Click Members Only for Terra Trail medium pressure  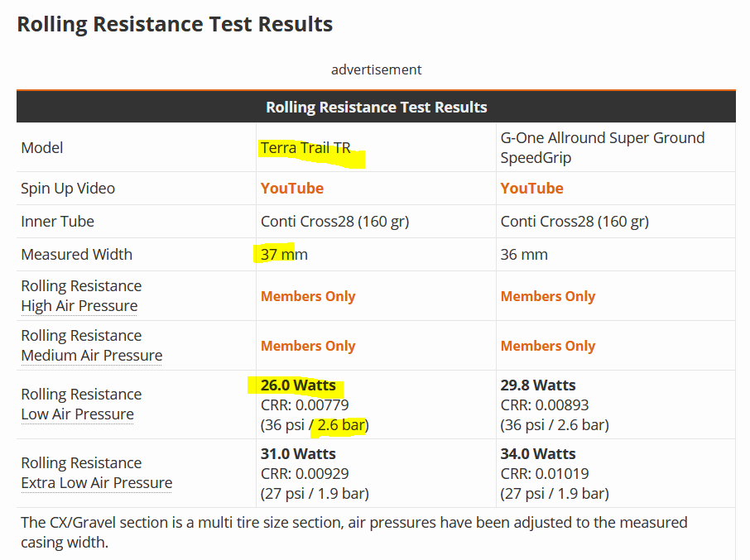pyautogui.click(x=308, y=346)
